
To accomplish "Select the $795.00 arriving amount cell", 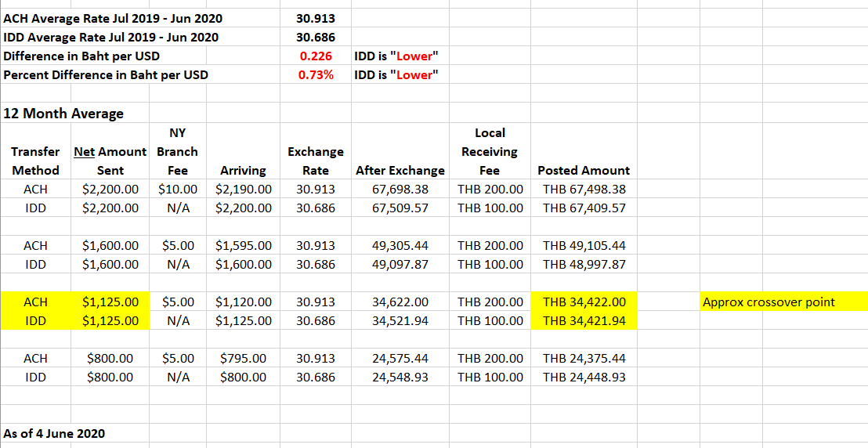I will (x=243, y=358).
